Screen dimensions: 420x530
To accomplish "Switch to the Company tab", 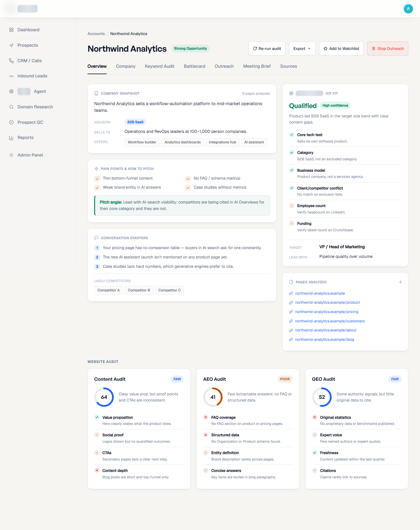I will (126, 66).
